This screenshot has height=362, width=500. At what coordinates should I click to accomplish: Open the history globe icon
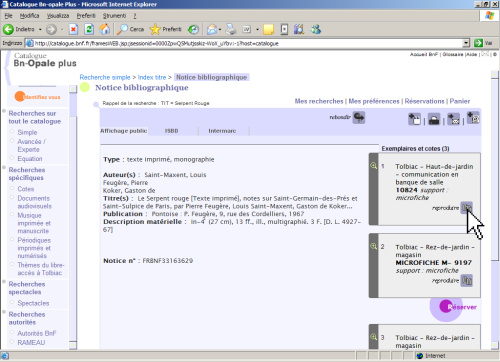(193, 30)
